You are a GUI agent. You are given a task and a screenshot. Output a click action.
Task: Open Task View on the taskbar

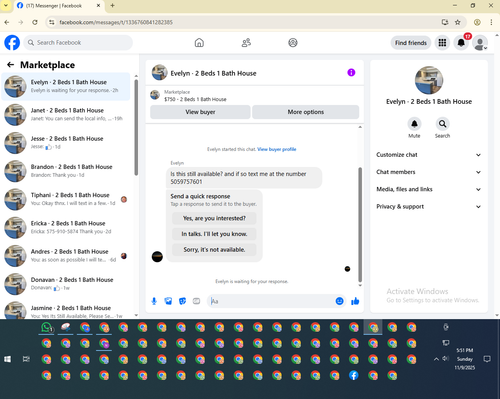click(x=26, y=359)
